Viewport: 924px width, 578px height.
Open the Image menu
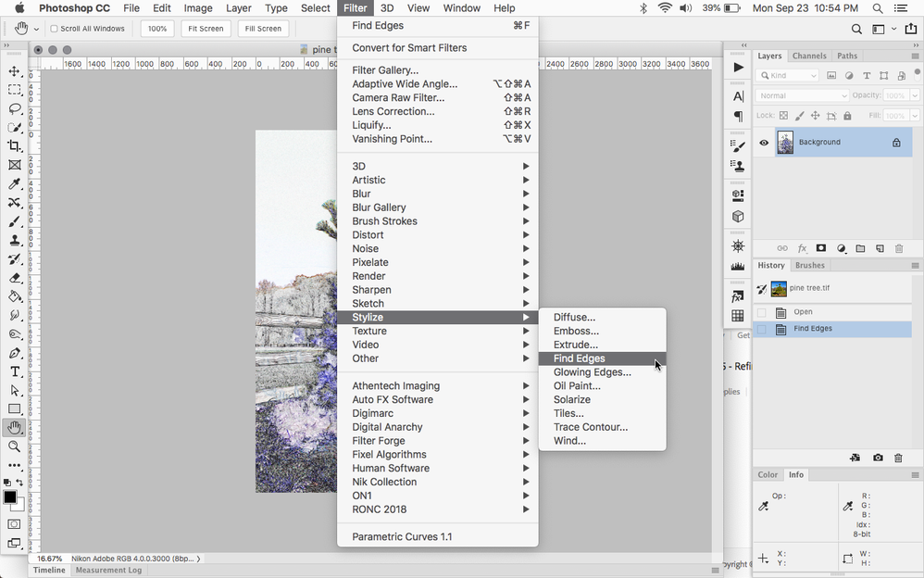tap(198, 8)
